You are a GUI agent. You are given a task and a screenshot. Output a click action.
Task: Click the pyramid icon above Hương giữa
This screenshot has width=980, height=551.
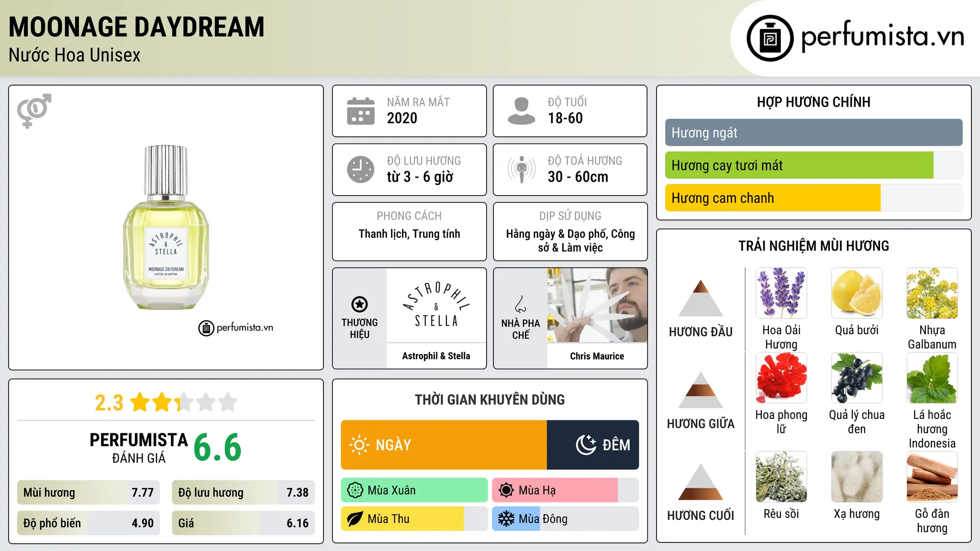pos(701,390)
